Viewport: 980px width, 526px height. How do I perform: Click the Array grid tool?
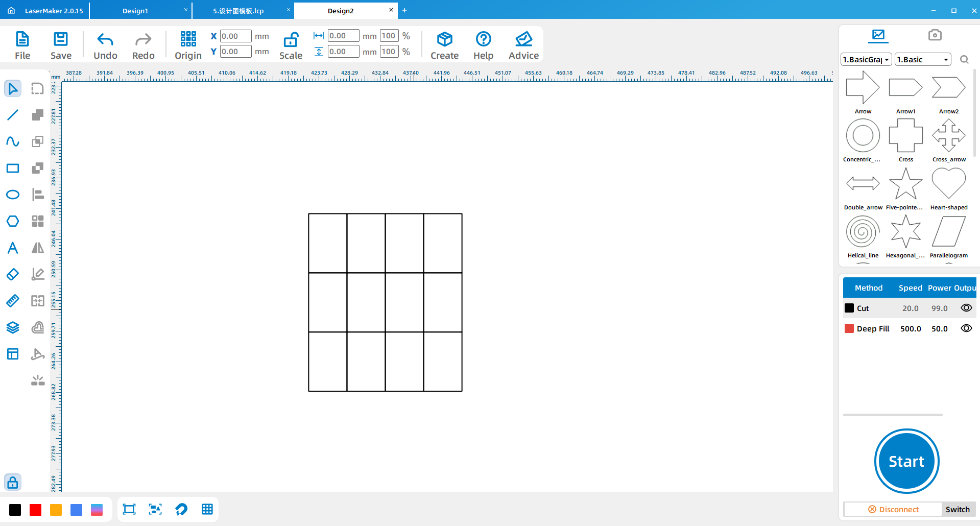pos(38,221)
